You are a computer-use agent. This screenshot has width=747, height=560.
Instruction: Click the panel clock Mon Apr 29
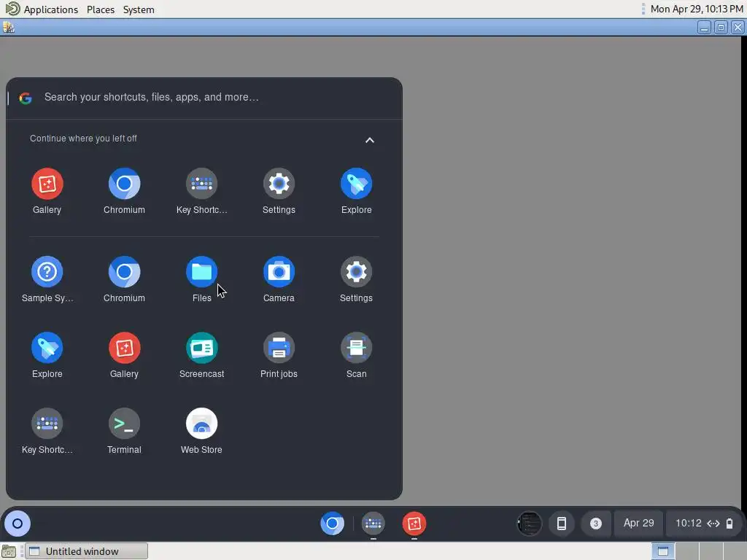pos(697,9)
